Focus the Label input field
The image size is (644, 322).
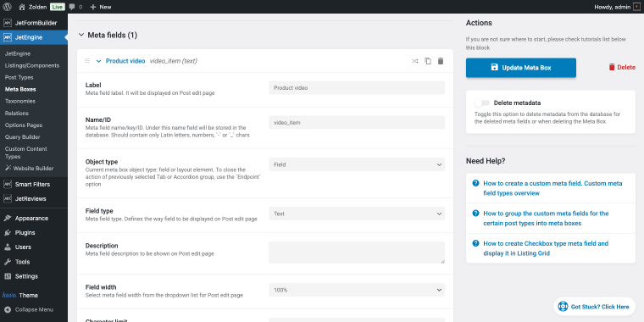(x=357, y=88)
